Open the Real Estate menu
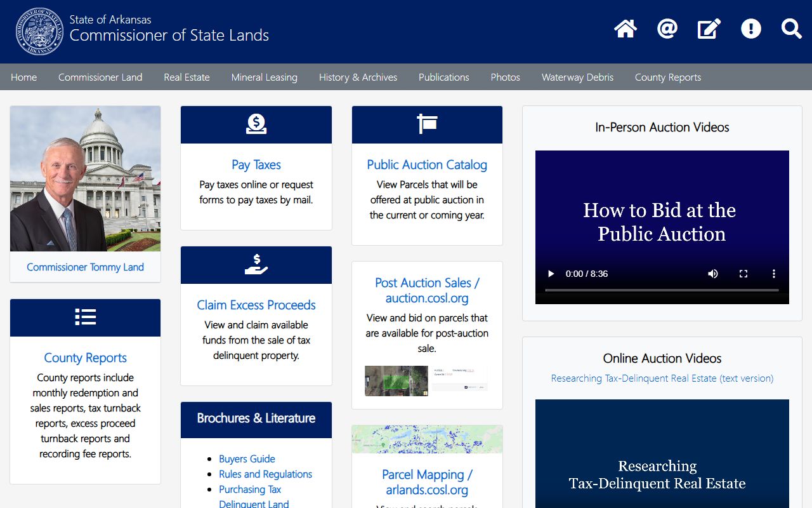The width and height of the screenshot is (812, 508). pyautogui.click(x=187, y=77)
